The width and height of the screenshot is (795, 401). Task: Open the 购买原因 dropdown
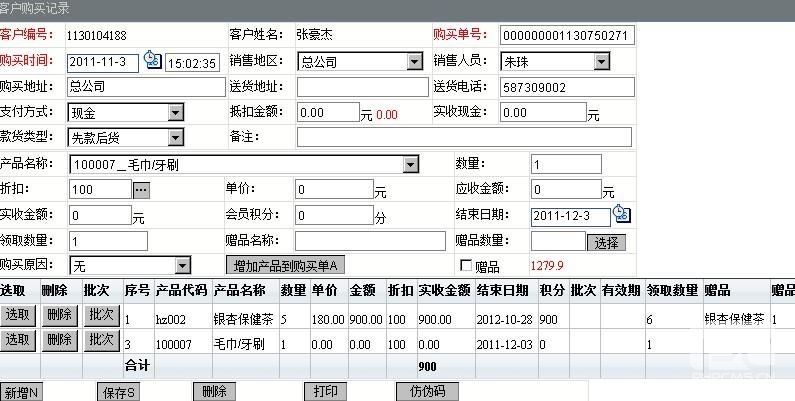[x=182, y=266]
